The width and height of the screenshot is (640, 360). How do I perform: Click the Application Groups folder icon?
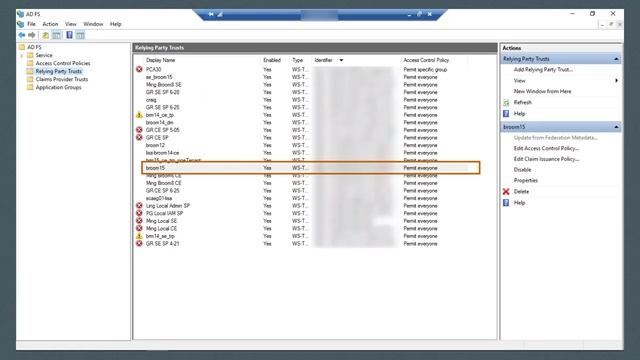pyautogui.click(x=30, y=87)
